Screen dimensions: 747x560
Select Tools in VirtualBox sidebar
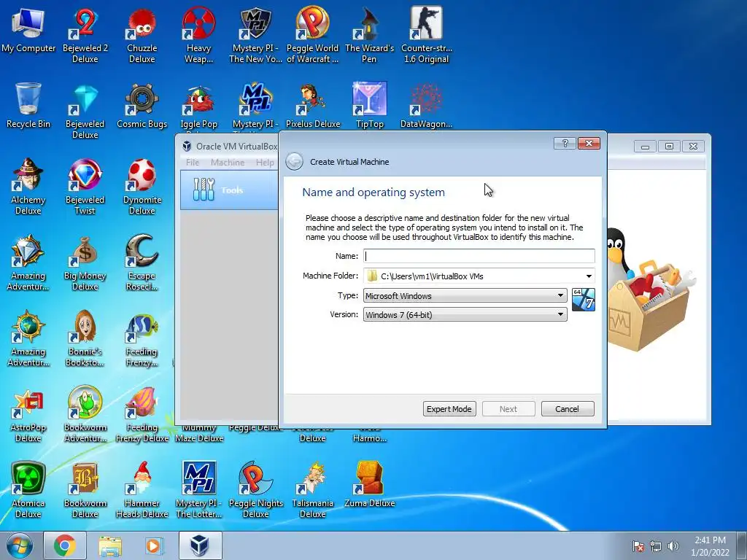click(229, 190)
